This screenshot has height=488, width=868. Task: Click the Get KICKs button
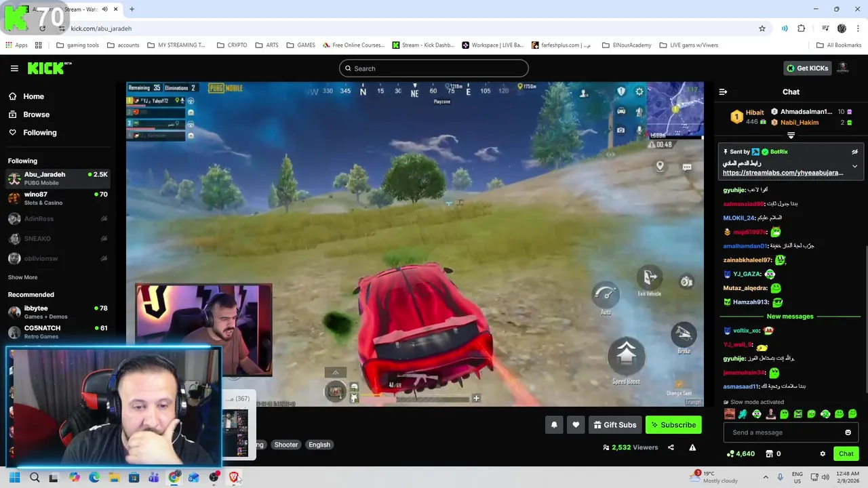(x=808, y=68)
